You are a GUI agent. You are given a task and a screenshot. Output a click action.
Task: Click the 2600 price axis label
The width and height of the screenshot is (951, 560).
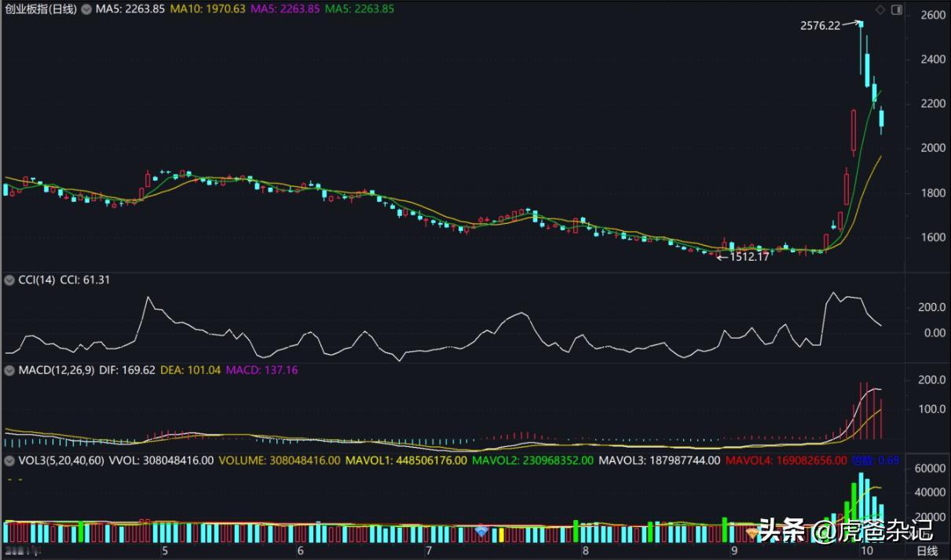934,15
